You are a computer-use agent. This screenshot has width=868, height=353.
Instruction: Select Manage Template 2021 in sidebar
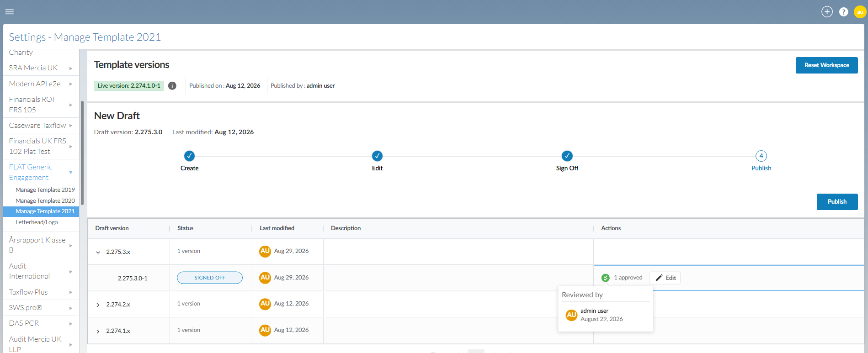tap(41, 211)
